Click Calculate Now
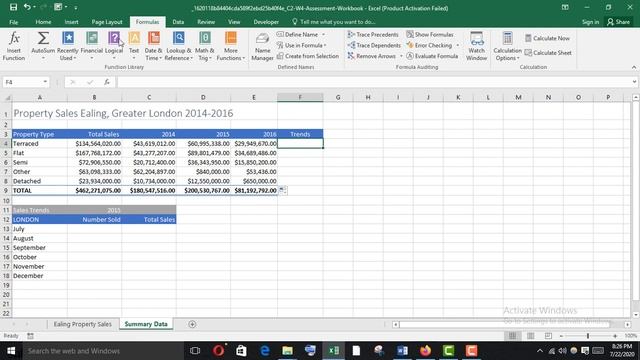 [x=547, y=38]
